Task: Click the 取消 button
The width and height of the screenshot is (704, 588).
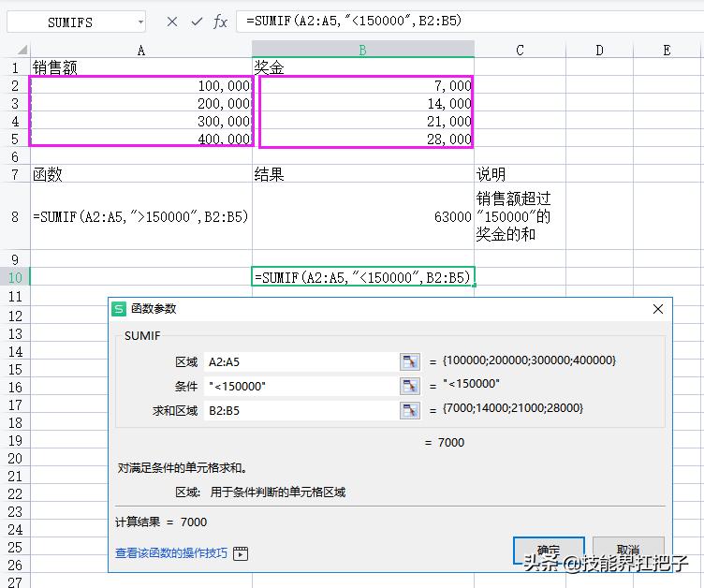Action: [x=628, y=551]
